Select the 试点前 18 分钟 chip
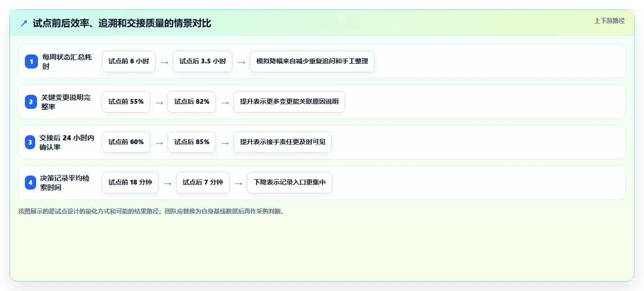Screen dimensions: 644x291 [x=130, y=183]
